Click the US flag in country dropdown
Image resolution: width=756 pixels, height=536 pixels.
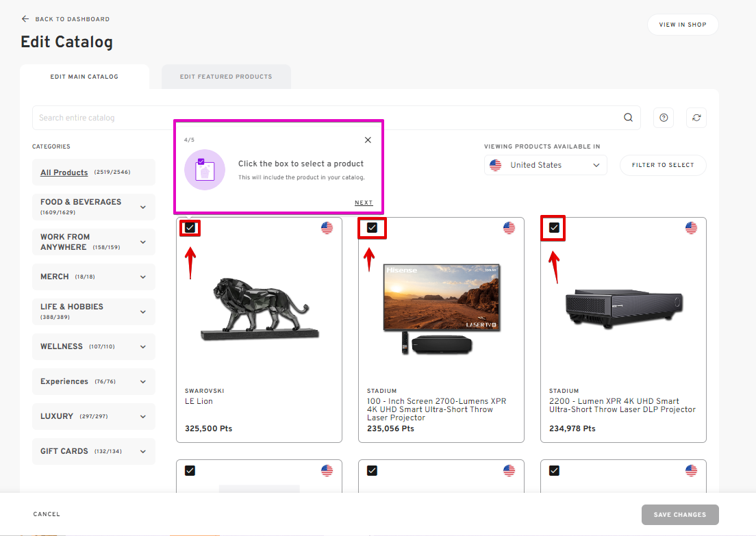[x=495, y=165]
